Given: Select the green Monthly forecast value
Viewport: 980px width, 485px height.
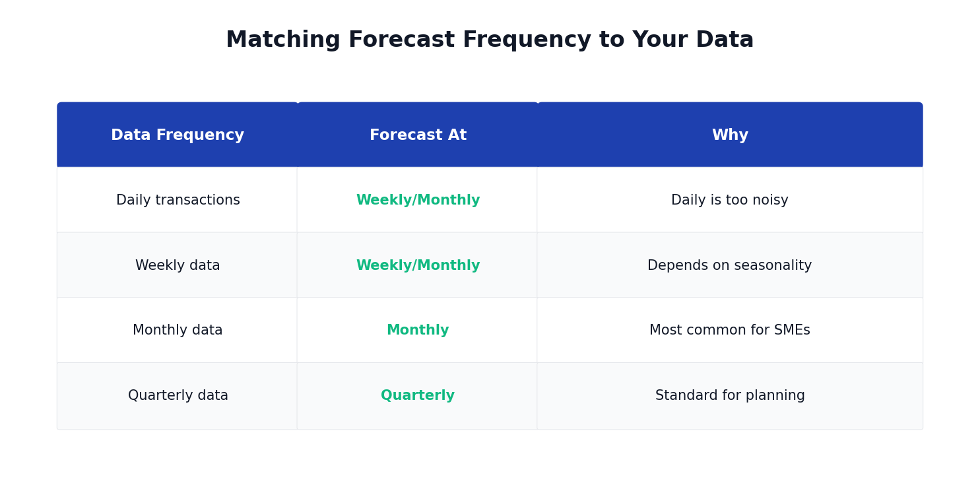Looking at the screenshot, I should [418, 331].
